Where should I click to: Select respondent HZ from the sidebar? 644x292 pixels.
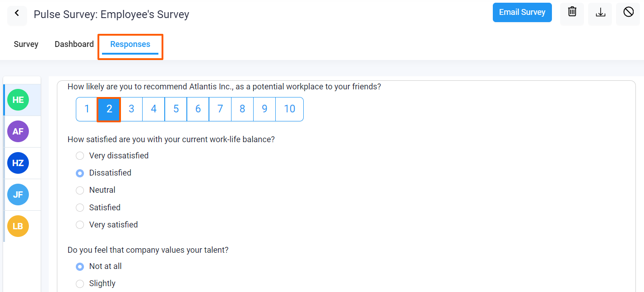[18, 163]
